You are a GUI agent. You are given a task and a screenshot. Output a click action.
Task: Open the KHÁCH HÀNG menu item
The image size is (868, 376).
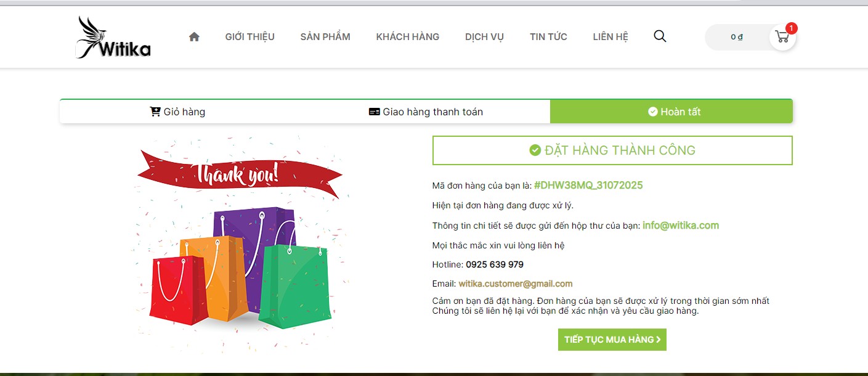[408, 37]
